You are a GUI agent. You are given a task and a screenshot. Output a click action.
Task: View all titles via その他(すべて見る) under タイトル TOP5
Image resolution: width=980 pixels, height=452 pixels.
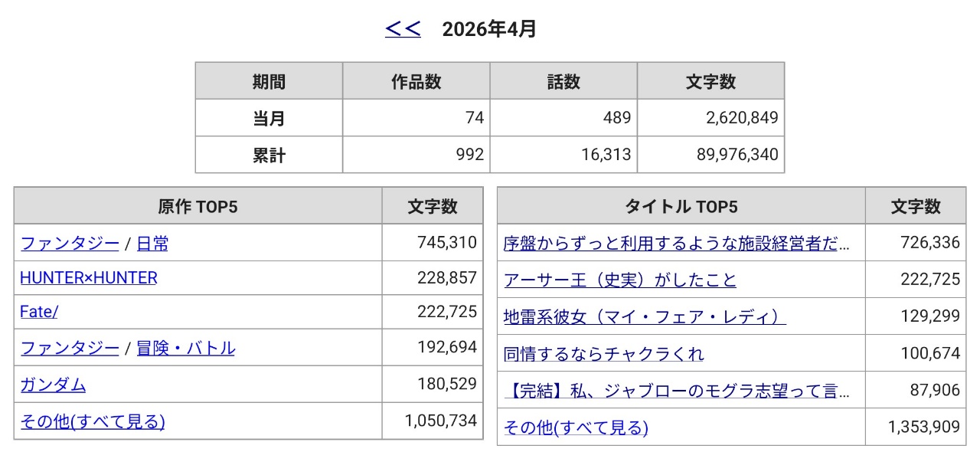point(576,427)
